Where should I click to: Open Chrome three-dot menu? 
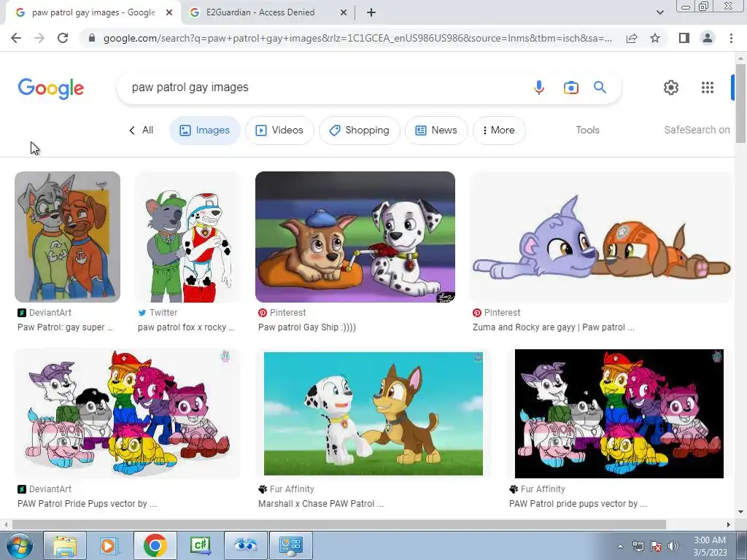tap(731, 38)
